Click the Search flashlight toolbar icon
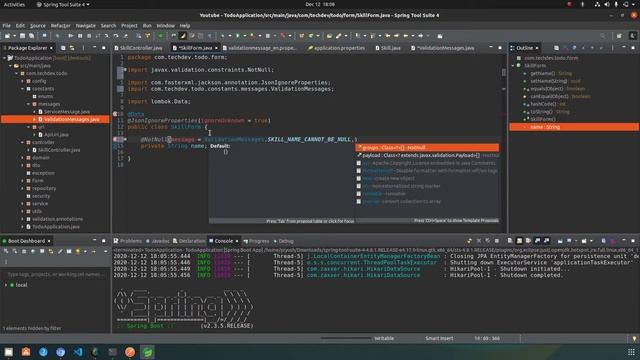This screenshot has width=640, height=360. click(x=339, y=36)
